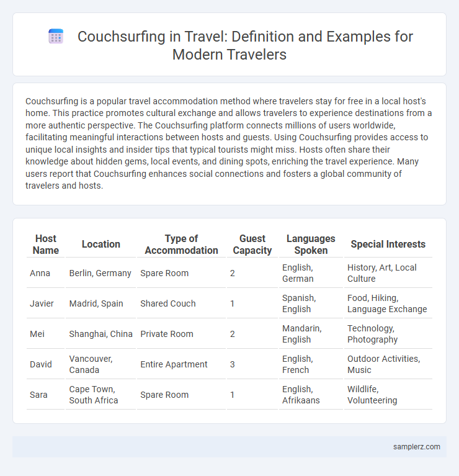Image resolution: width=459 pixels, height=476 pixels.
Task: Click Sara's guest capacity value 1
Action: (x=232, y=395)
